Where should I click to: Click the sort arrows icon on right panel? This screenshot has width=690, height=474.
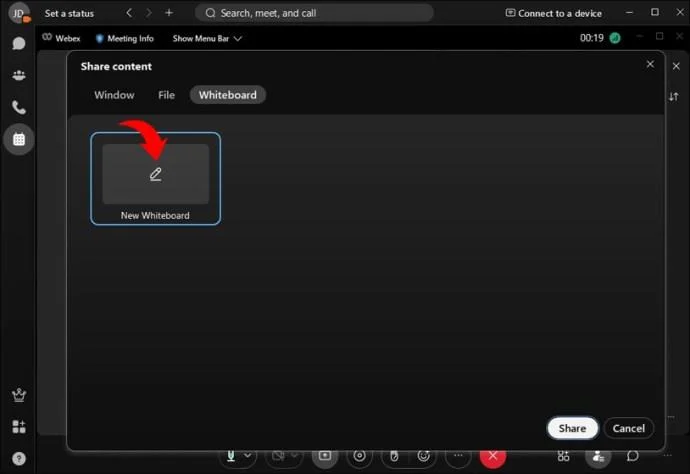(673, 96)
